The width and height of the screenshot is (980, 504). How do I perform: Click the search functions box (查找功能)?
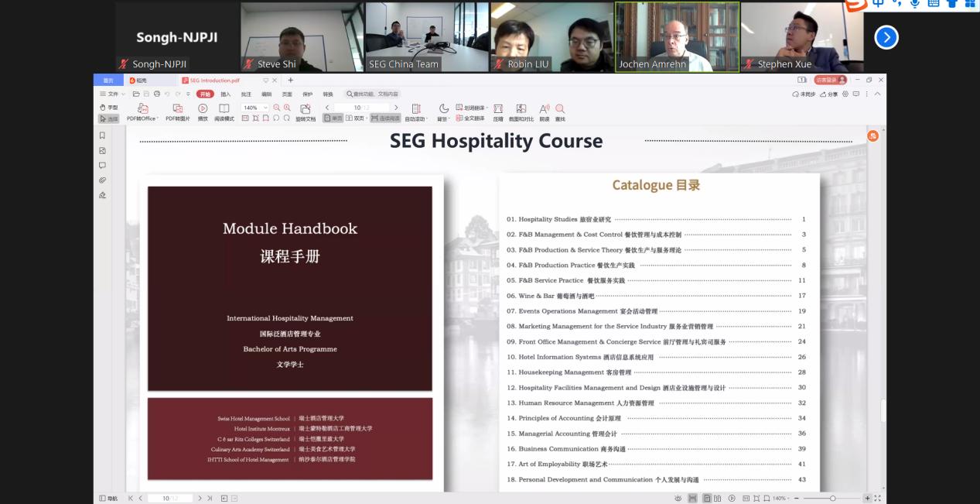pyautogui.click(x=373, y=94)
